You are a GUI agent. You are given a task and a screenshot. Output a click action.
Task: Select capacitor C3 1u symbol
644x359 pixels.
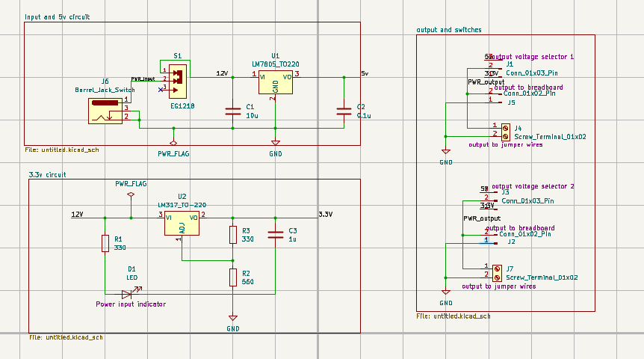coord(275,235)
